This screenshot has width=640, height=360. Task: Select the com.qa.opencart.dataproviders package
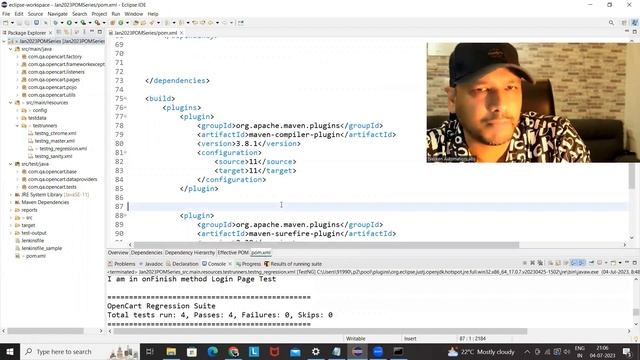(x=62, y=179)
